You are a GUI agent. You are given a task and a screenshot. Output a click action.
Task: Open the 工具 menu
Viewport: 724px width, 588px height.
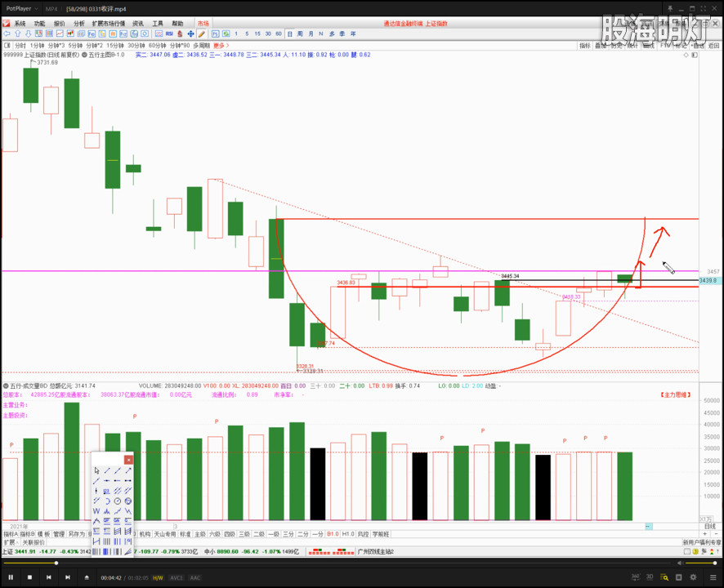[x=158, y=24]
